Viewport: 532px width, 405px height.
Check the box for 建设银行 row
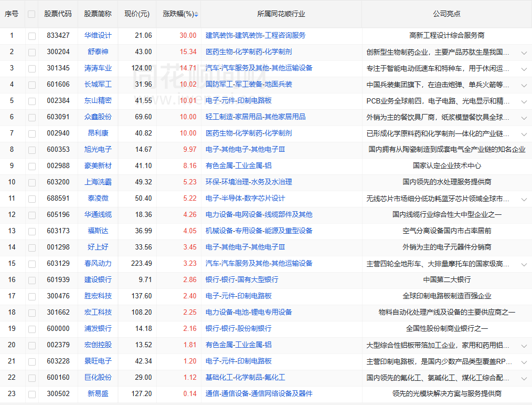pyautogui.click(x=32, y=281)
